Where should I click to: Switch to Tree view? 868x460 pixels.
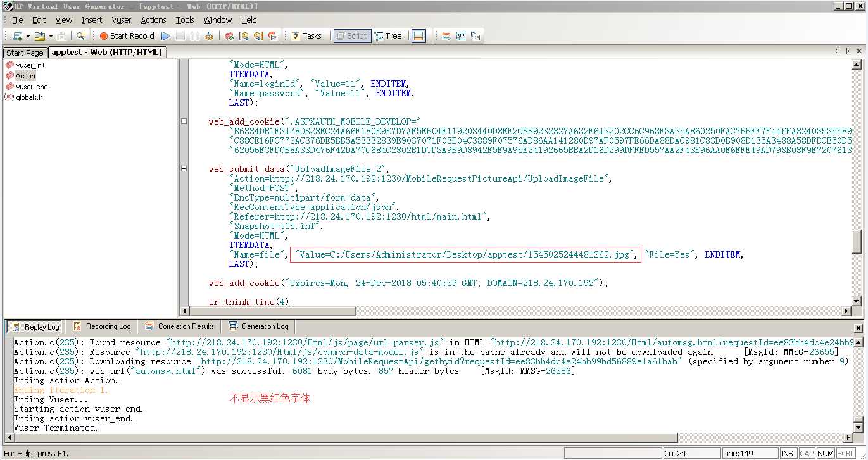pos(388,36)
